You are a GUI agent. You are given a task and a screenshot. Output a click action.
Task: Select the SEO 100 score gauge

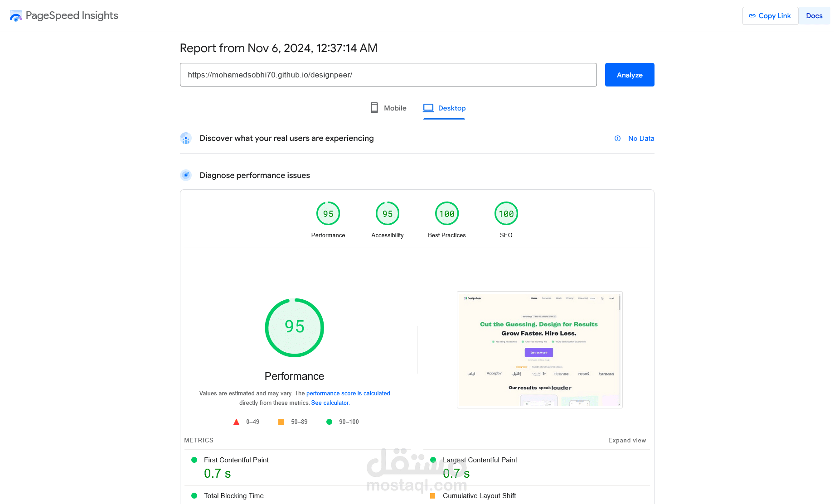pos(506,213)
